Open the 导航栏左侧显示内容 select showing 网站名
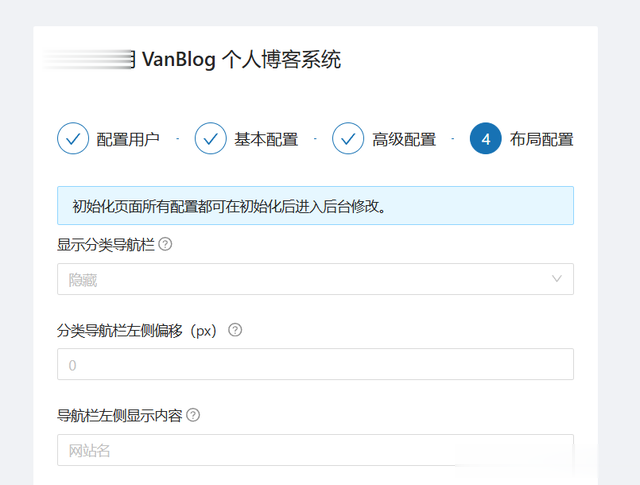640x485 pixels. pyautogui.click(x=316, y=450)
